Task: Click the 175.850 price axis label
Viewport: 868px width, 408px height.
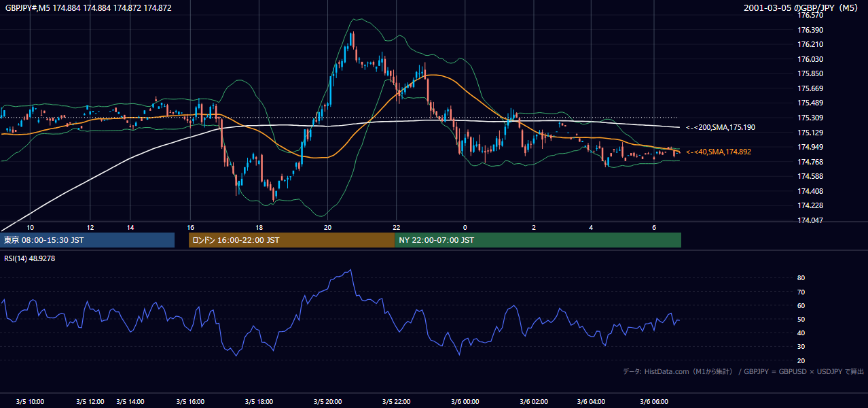Action: [810, 74]
